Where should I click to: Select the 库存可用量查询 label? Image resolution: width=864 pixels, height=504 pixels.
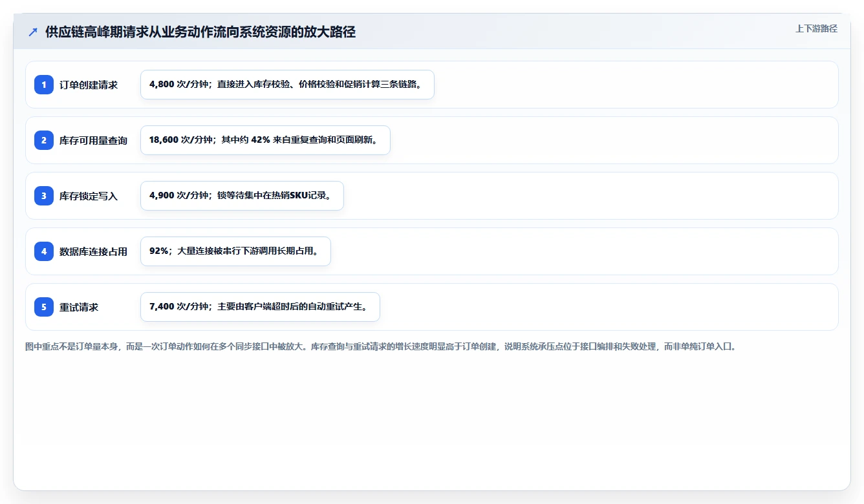(93, 140)
